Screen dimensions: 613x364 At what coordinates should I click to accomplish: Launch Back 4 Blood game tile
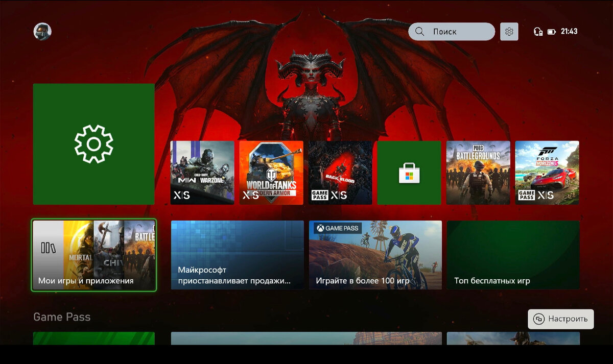340,173
